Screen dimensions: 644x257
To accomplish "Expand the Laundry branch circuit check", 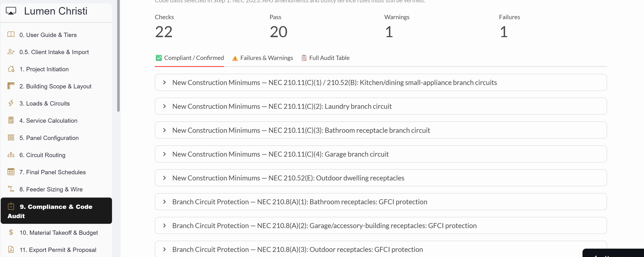I will [x=381, y=106].
